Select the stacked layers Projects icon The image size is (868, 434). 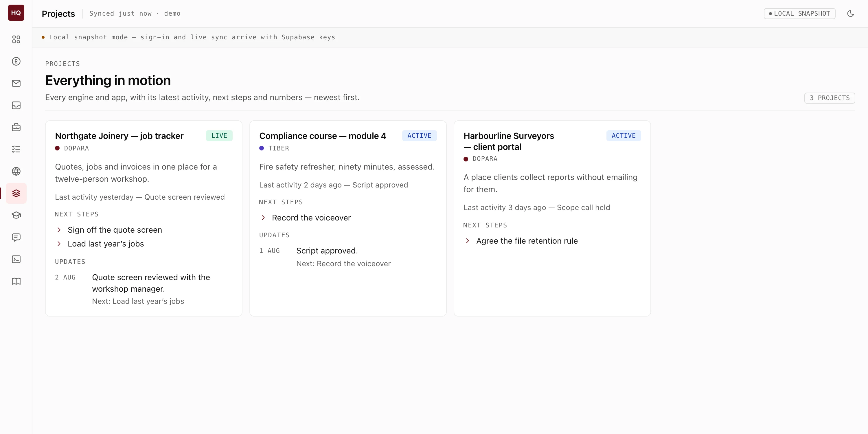point(16,193)
